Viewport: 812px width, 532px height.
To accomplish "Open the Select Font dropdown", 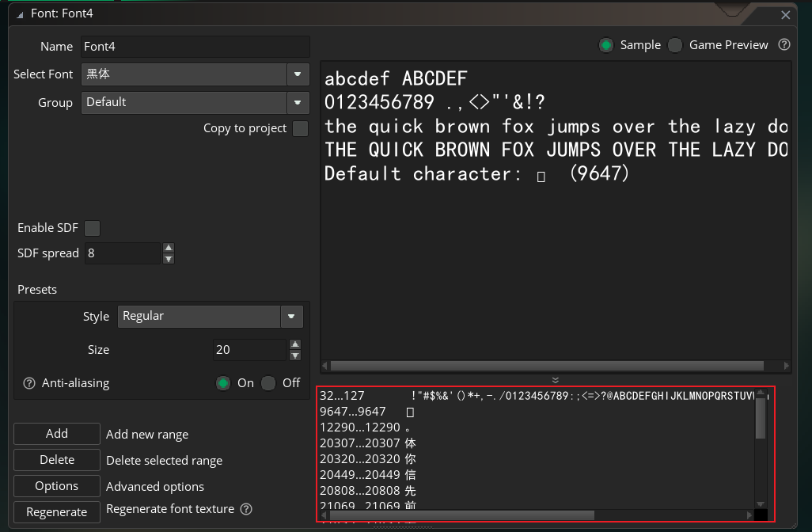I will click(x=298, y=74).
